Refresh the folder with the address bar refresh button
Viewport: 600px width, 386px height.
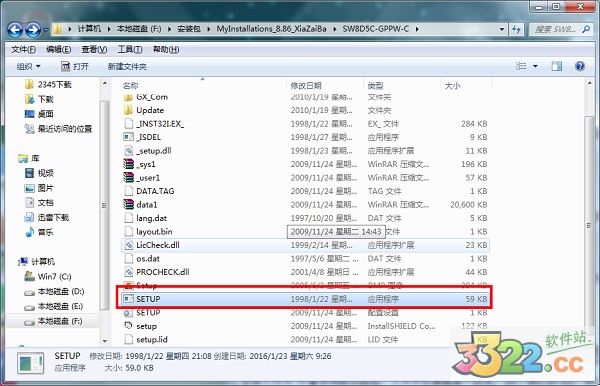coord(516,29)
